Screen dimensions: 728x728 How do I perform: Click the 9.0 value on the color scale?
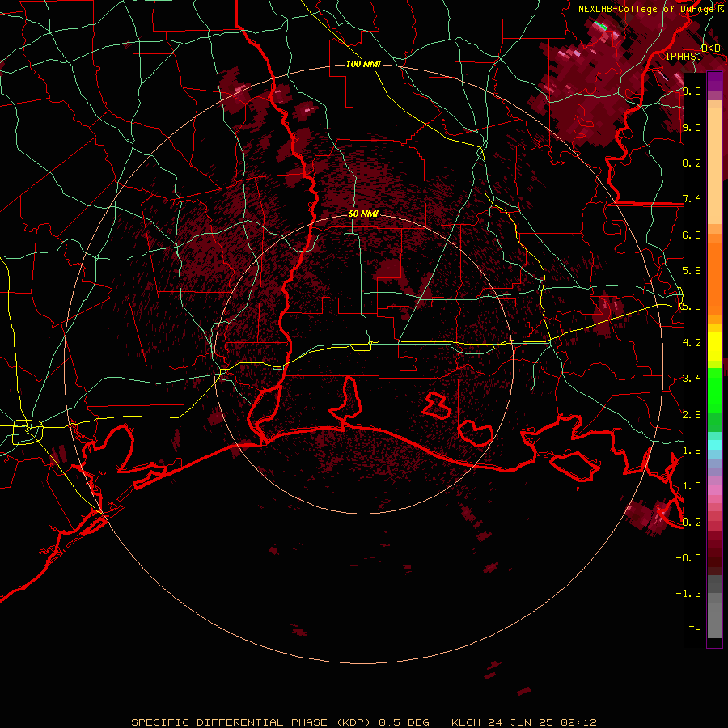[692, 127]
